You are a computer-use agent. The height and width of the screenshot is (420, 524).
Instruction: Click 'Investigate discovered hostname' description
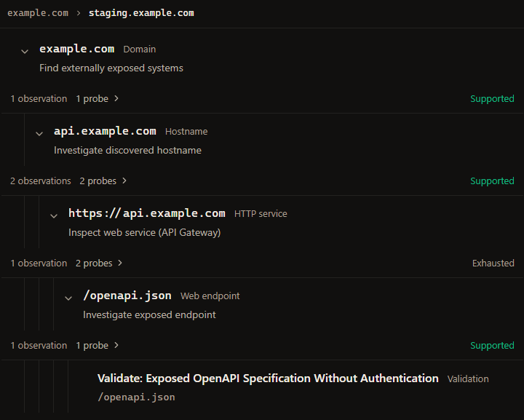[127, 151]
